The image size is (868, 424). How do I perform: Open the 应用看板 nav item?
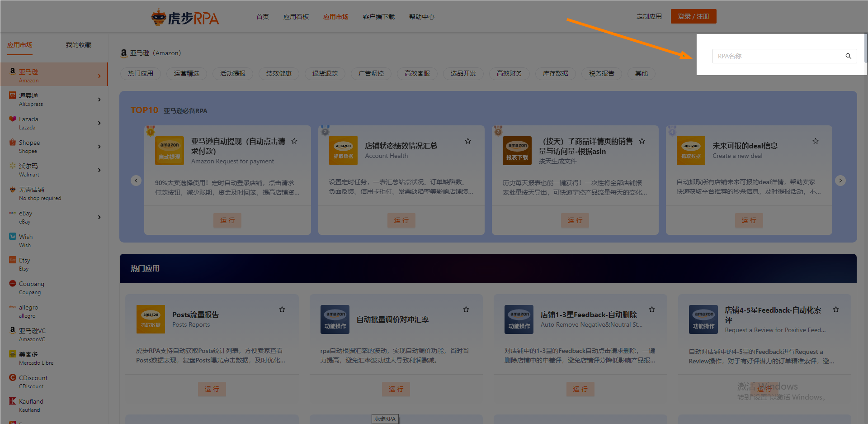296,17
